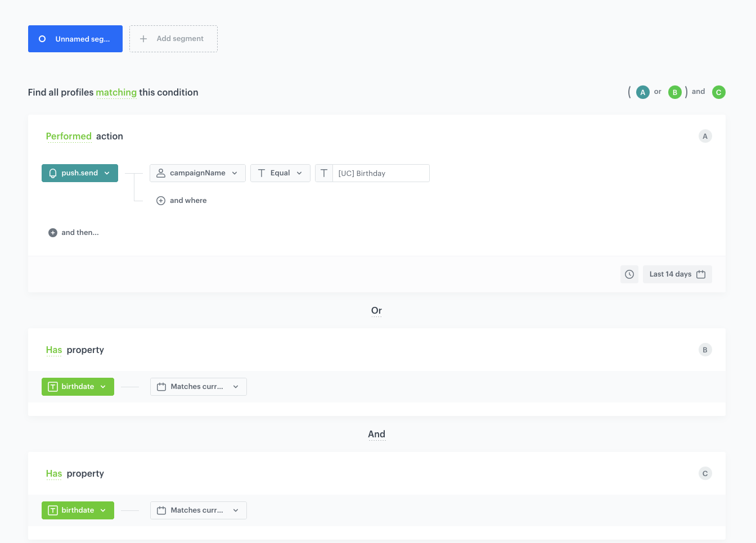This screenshot has height=543, width=756.
Task: Click the clock icon beside Last 14 days
Action: point(629,274)
